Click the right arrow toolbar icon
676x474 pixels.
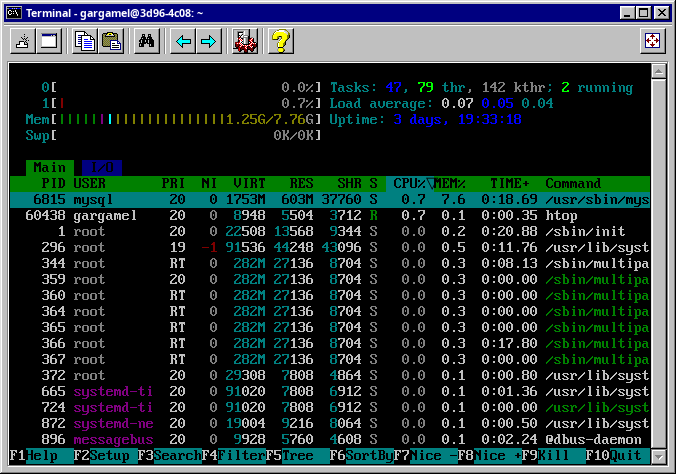pyautogui.click(x=208, y=41)
